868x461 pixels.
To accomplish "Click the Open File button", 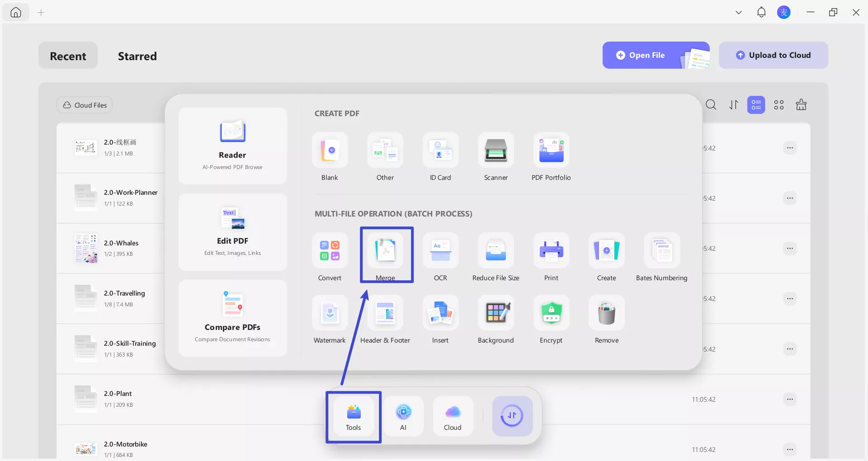I will pos(646,55).
